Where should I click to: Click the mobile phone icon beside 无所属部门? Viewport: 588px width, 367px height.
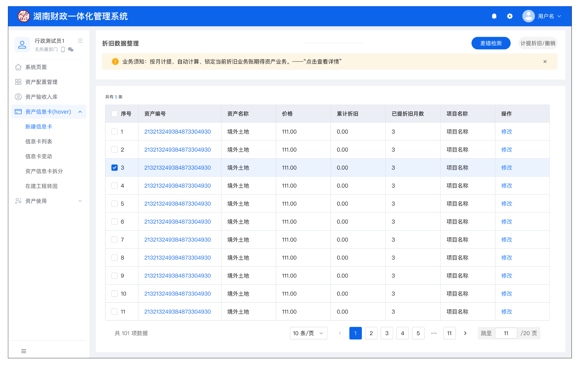[x=63, y=49]
